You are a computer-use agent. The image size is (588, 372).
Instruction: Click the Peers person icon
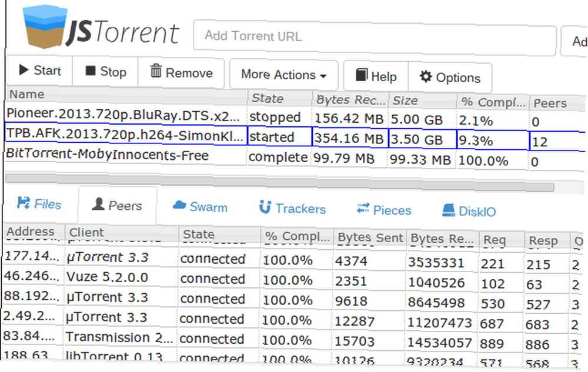(98, 204)
